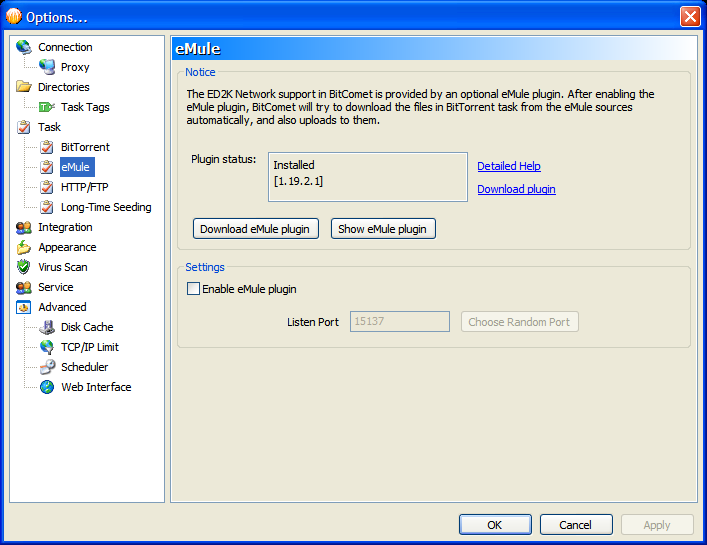Click the Listen Port input field
Screen dimensions: 707x545
pos(399,321)
